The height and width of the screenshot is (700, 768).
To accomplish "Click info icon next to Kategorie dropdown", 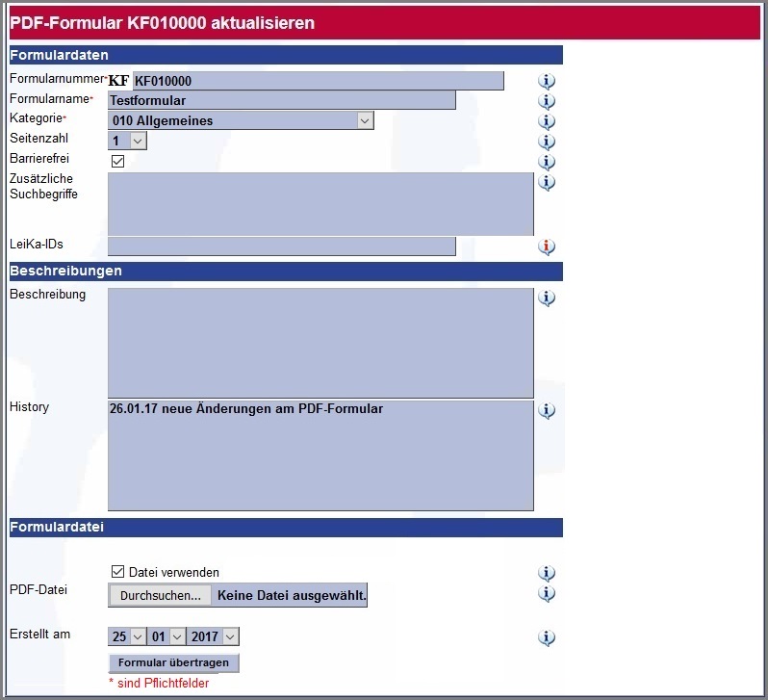I will pos(547,121).
